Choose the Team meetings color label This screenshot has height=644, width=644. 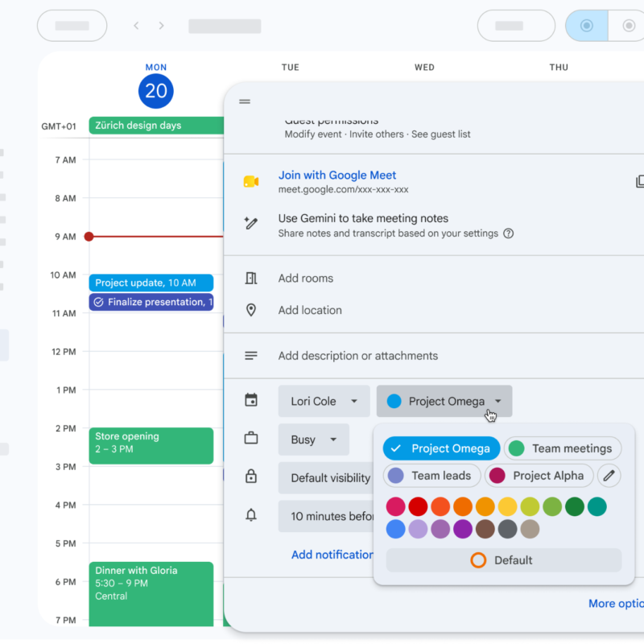click(x=562, y=448)
